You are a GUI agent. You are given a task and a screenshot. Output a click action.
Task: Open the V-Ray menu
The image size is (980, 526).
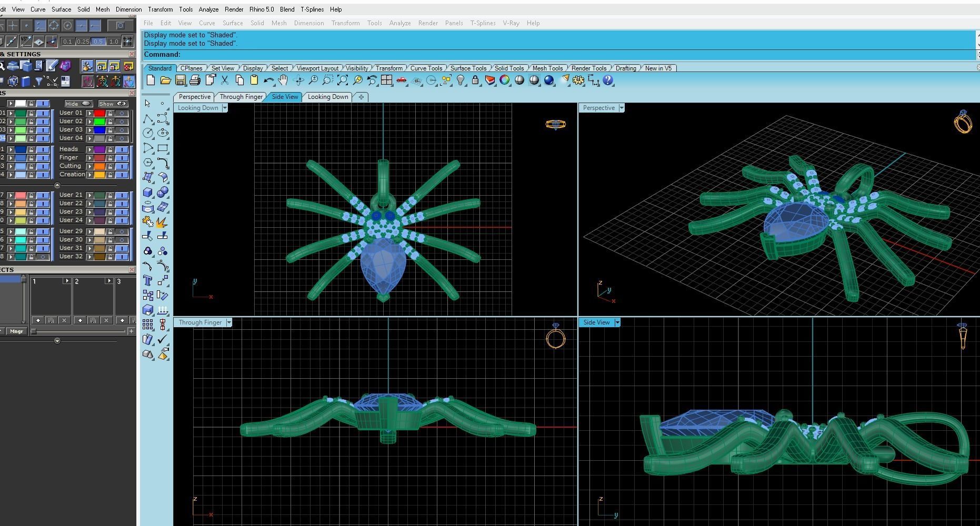click(x=511, y=23)
